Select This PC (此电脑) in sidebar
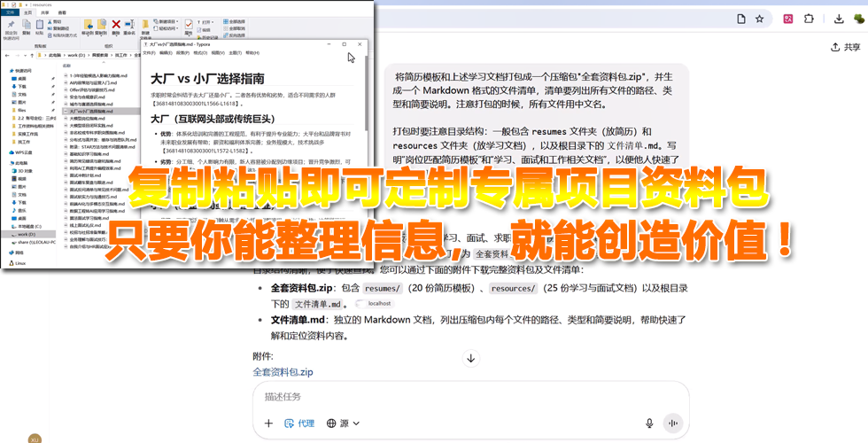Viewport: 868px width, 443px height. pyautogui.click(x=19, y=163)
